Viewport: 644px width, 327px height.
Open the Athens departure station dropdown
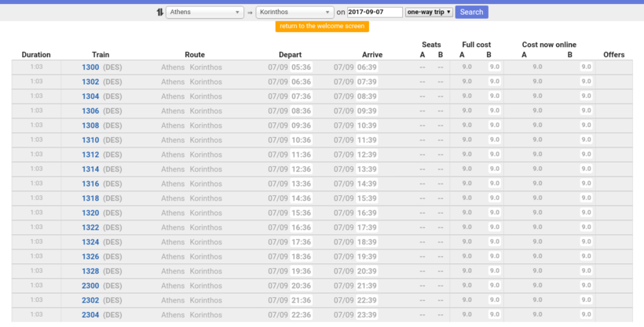tap(205, 13)
